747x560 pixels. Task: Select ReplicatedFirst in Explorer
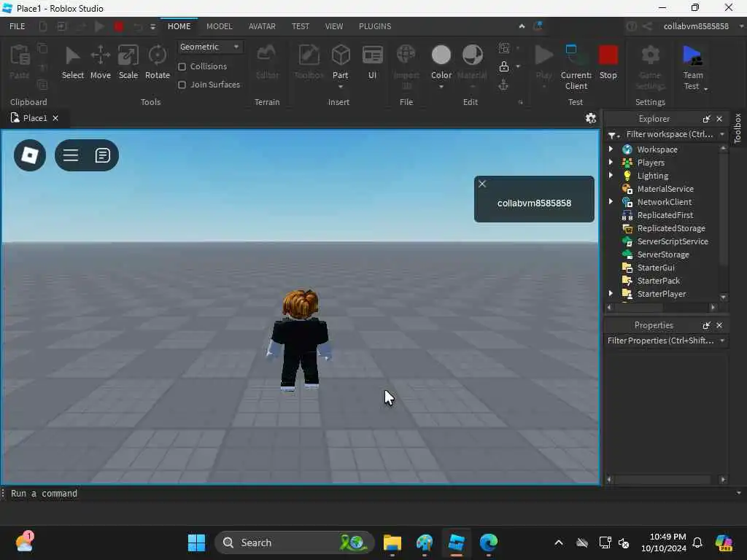(665, 215)
